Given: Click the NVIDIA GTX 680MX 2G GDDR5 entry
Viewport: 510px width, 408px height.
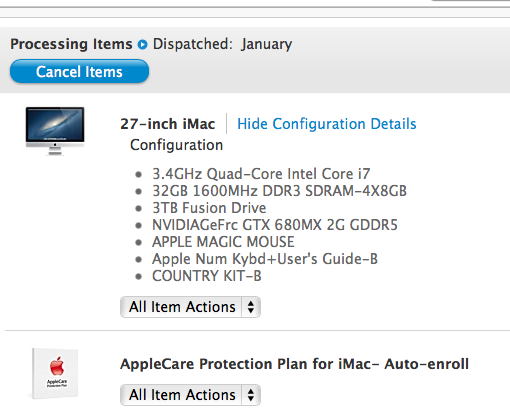Looking at the screenshot, I should click(x=275, y=225).
